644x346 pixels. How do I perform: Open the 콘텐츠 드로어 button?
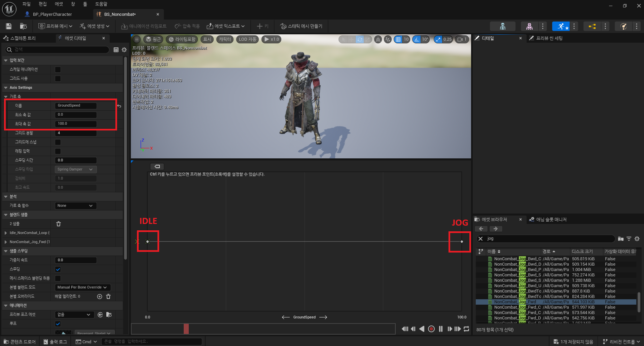[20, 342]
